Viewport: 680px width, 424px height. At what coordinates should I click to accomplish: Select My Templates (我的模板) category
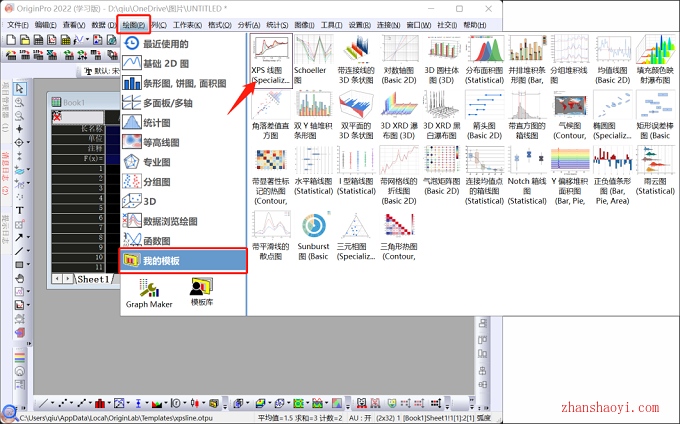(183, 261)
